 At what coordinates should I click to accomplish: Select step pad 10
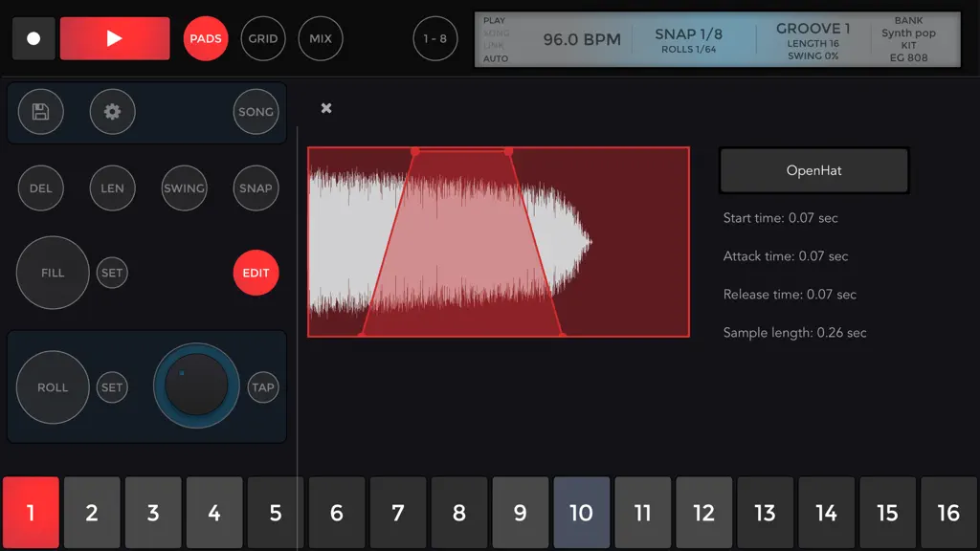click(581, 513)
